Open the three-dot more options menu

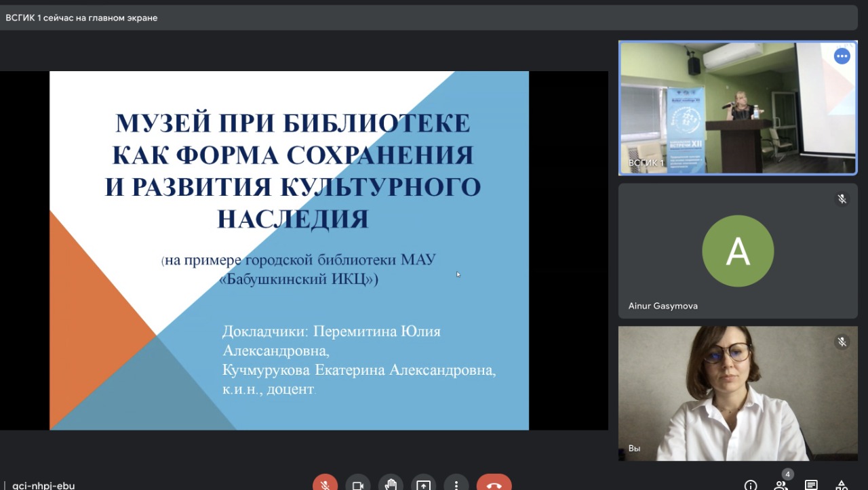pos(456,485)
